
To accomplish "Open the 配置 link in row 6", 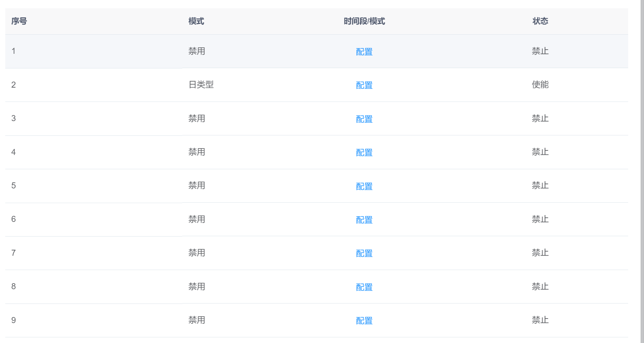I will click(x=364, y=220).
